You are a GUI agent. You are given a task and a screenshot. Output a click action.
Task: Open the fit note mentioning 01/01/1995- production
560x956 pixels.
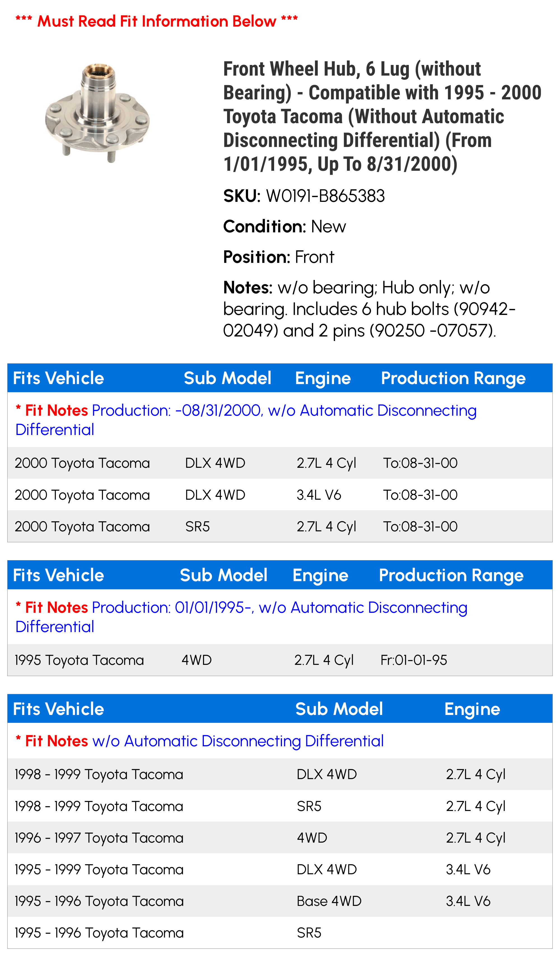pyautogui.click(x=241, y=617)
